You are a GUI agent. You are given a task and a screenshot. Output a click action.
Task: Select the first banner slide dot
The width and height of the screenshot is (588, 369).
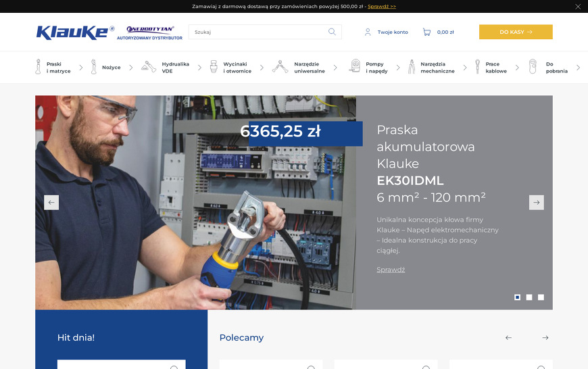point(517,297)
